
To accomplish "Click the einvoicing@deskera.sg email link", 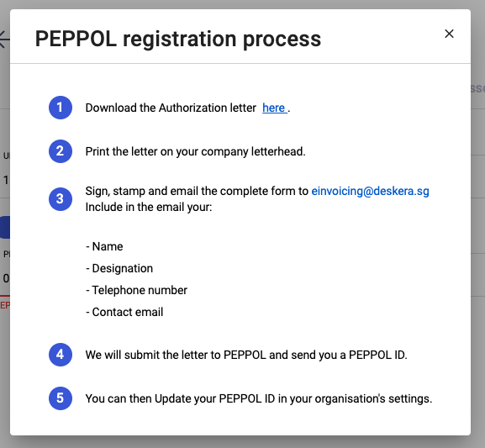I will pos(370,191).
